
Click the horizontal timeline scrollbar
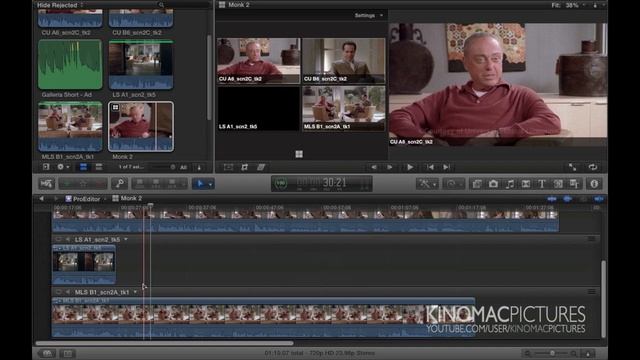[164, 343]
